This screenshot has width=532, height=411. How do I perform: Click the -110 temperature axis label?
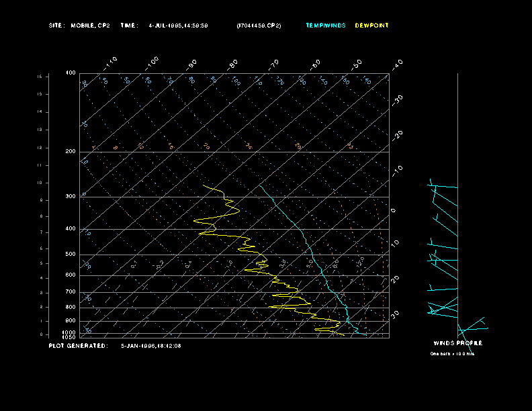(x=110, y=63)
